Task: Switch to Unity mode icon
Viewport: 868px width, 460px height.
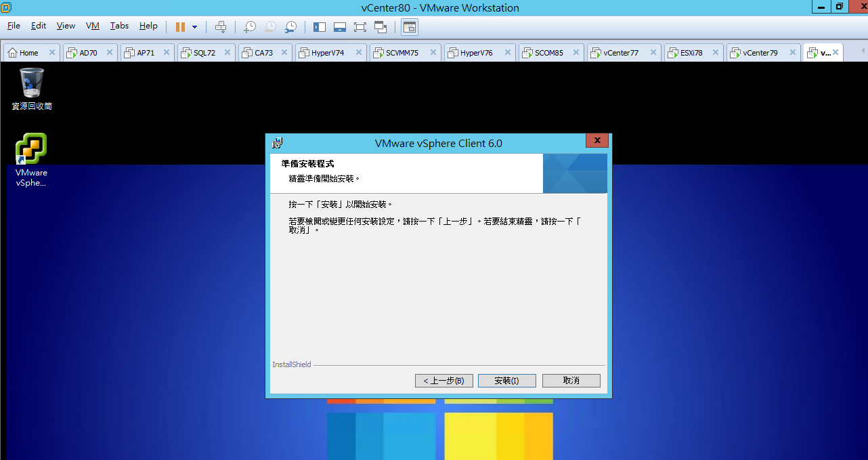Action: pos(381,27)
